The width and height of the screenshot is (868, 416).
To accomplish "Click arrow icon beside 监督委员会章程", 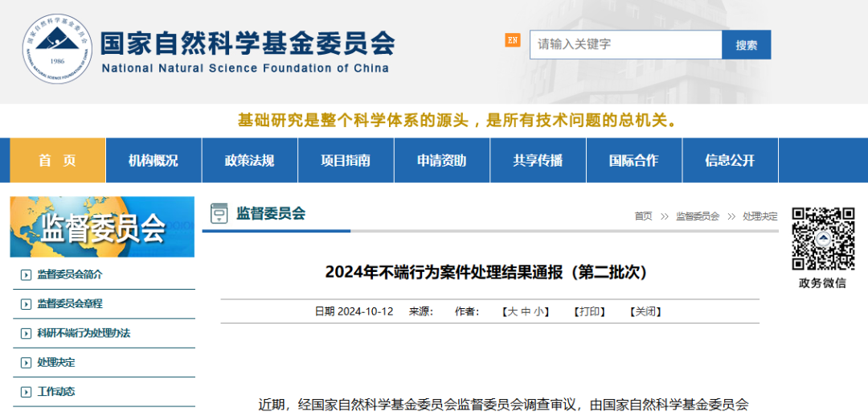I will 26,304.
